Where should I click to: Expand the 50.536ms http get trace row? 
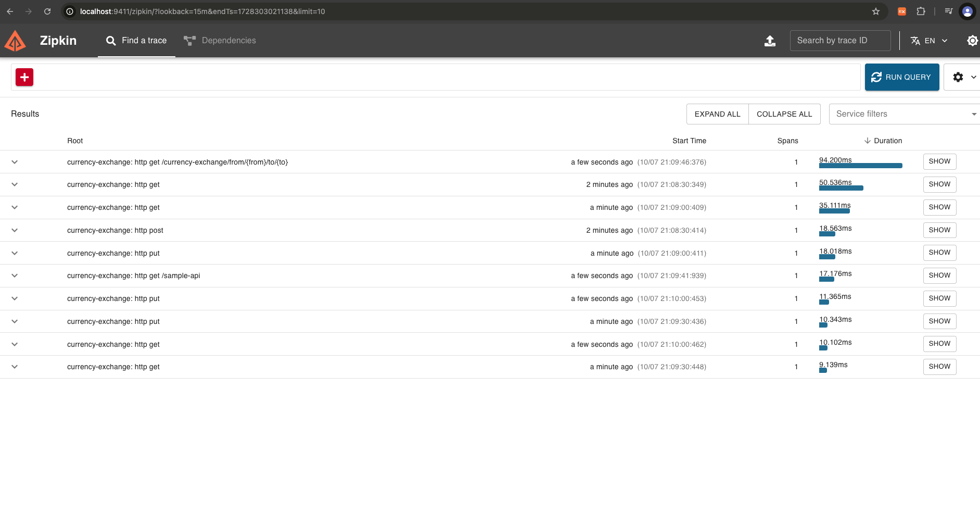click(15, 184)
